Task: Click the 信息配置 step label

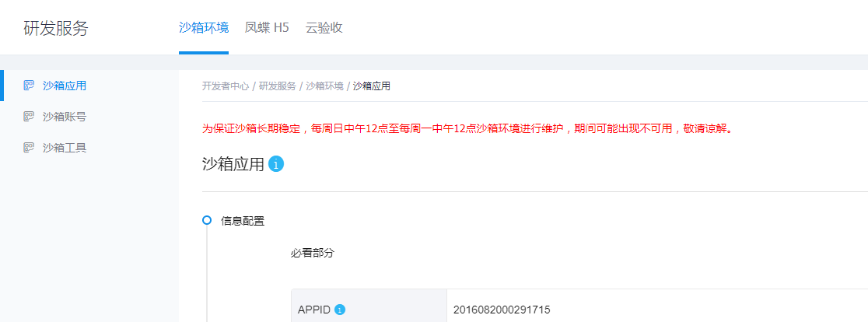Action: coord(243,221)
